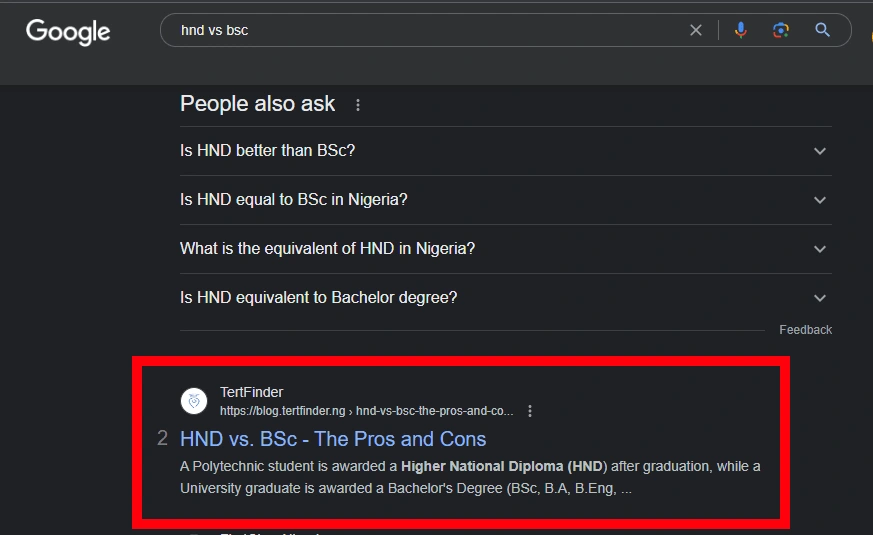The width and height of the screenshot is (873, 535).
Task: Open People also ask more options menu
Action: click(358, 105)
